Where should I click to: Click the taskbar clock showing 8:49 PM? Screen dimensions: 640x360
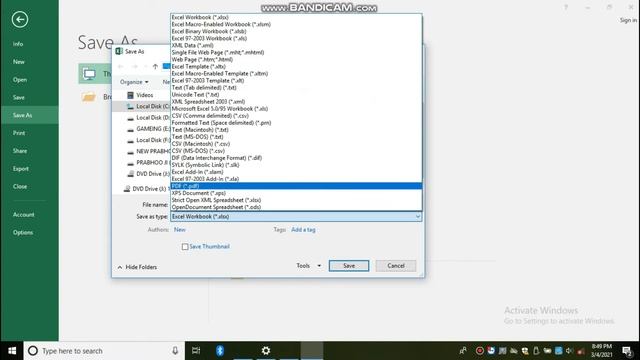click(x=602, y=351)
